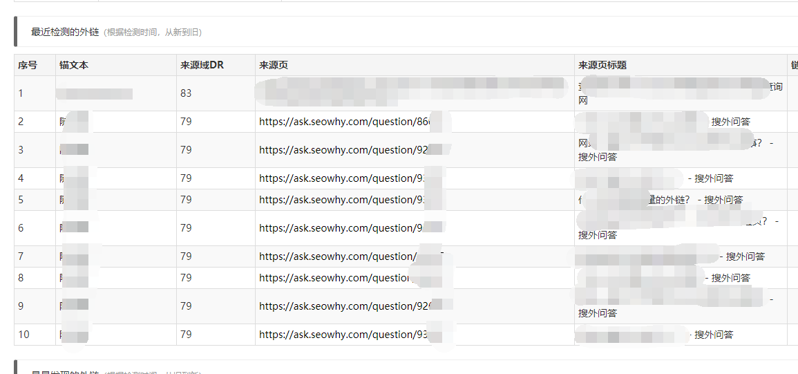
Task: Click serial number 4 in 序号 column
Action: click(x=21, y=179)
